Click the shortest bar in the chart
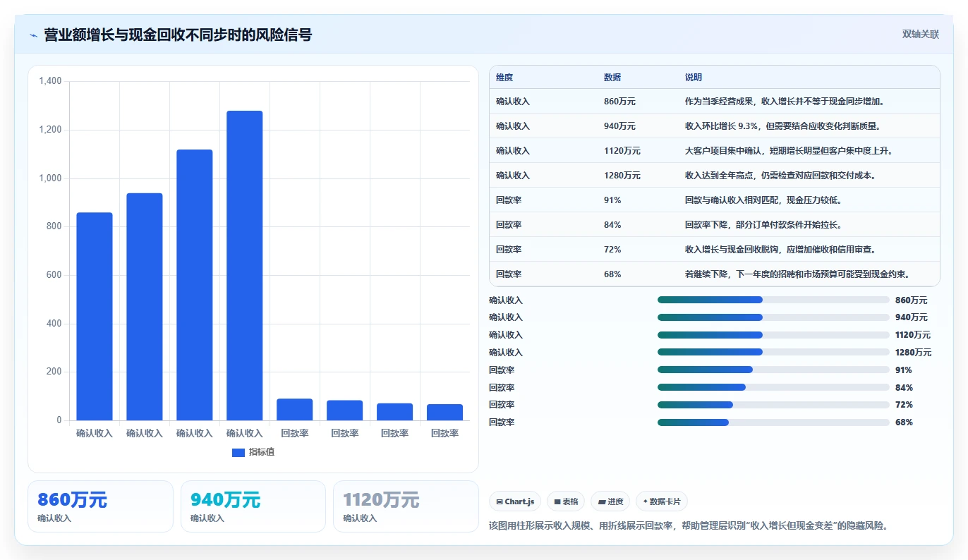 (444, 412)
